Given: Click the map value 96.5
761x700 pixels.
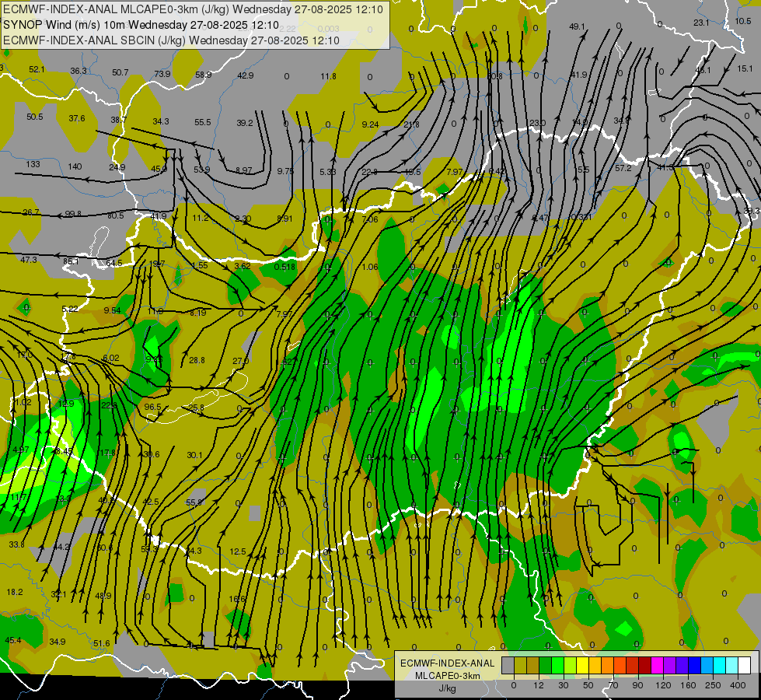Looking at the screenshot, I should coord(152,407).
